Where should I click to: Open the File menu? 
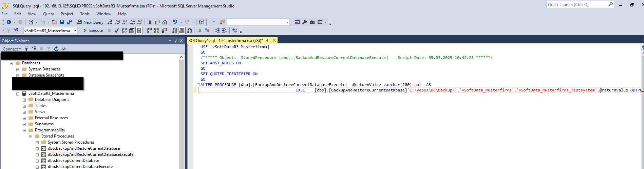4,14
